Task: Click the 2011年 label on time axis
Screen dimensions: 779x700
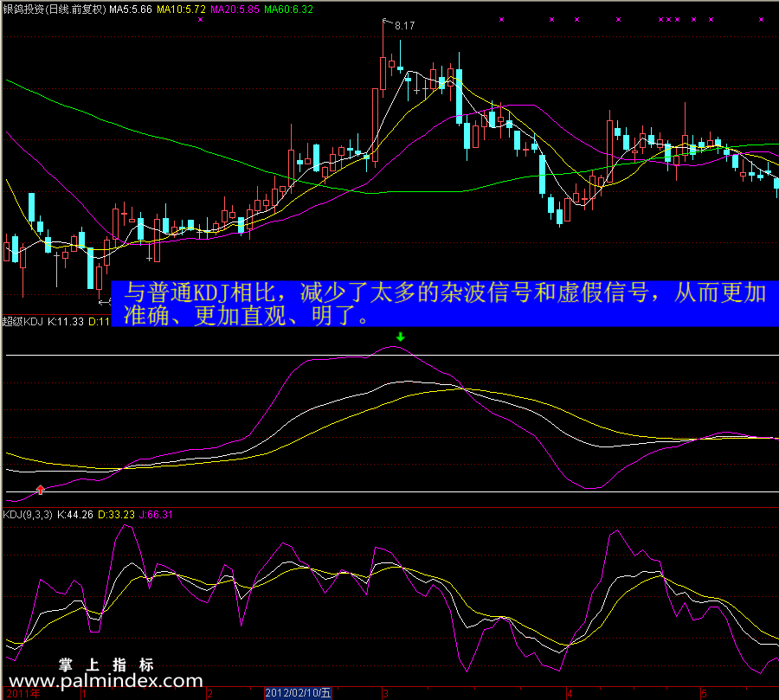Action: pos(23,694)
